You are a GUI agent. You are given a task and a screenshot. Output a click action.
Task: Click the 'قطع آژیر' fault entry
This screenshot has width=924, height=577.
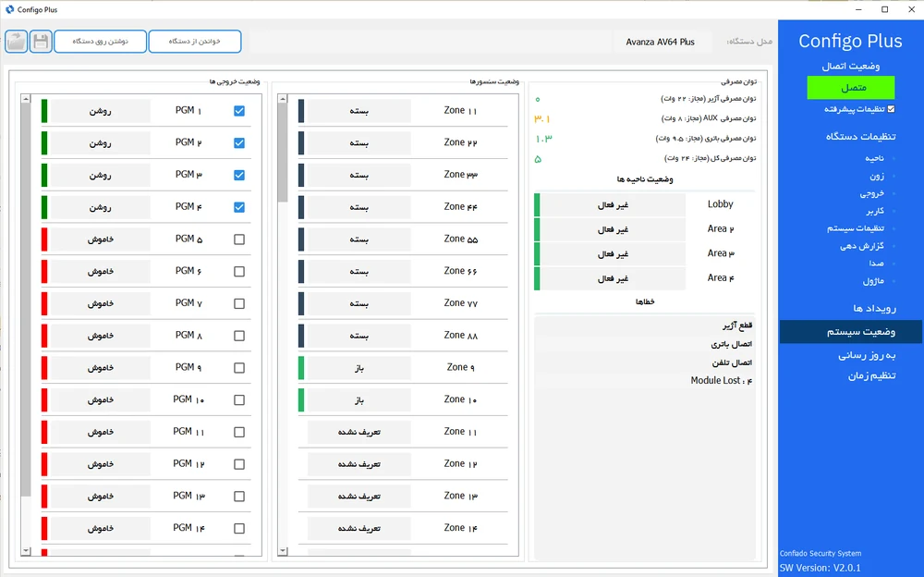click(x=737, y=325)
